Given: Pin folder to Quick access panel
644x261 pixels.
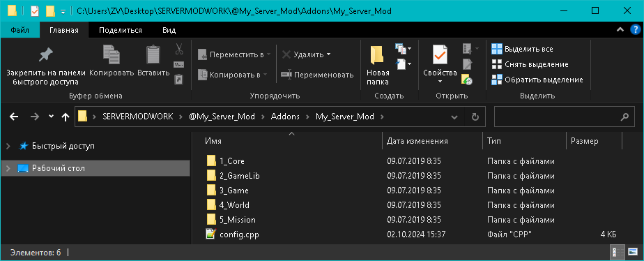Looking at the screenshot, I should pyautogui.click(x=46, y=66).
